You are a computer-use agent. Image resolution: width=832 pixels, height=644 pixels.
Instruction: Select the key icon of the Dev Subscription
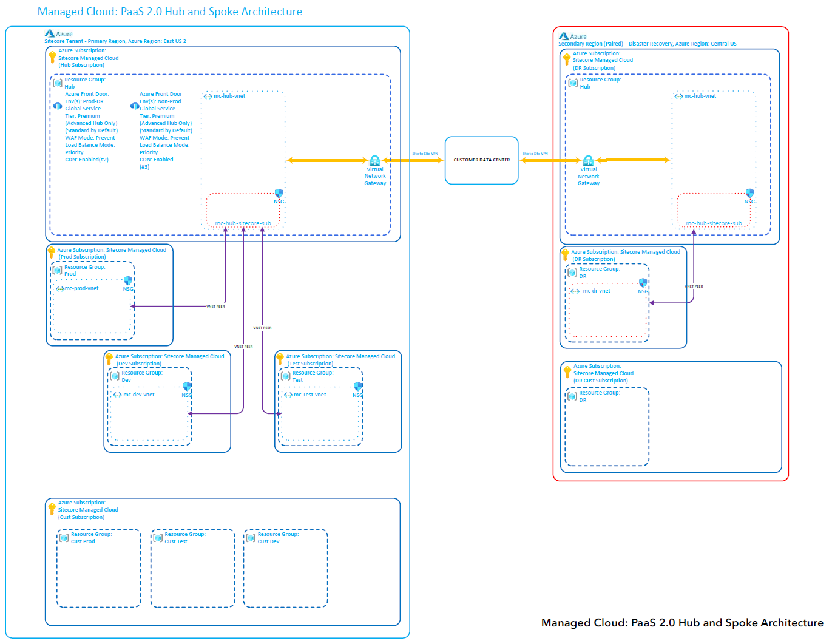coord(109,359)
